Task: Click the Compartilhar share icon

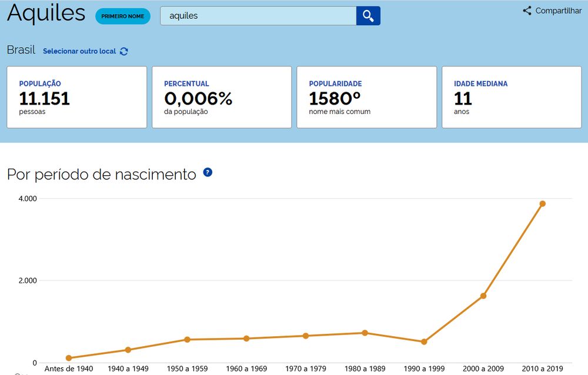Action: [527, 10]
